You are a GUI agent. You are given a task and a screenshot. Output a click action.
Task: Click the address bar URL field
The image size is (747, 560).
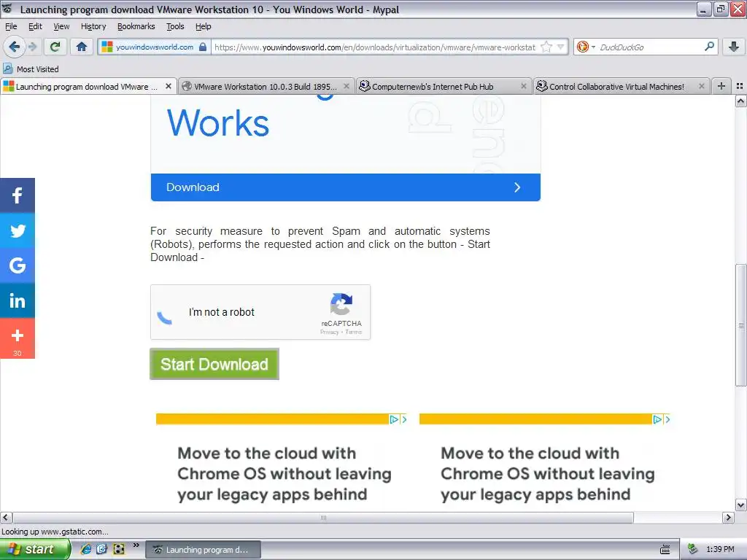click(375, 47)
